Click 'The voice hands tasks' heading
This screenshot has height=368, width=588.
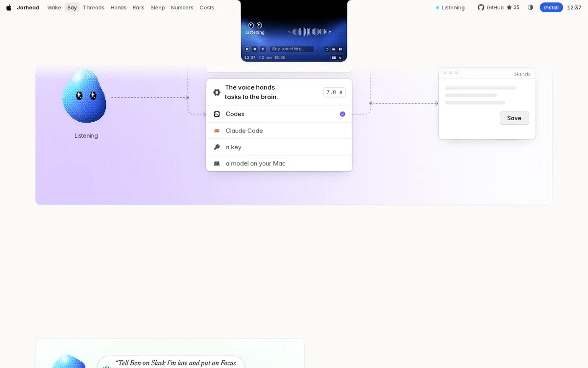click(251, 92)
